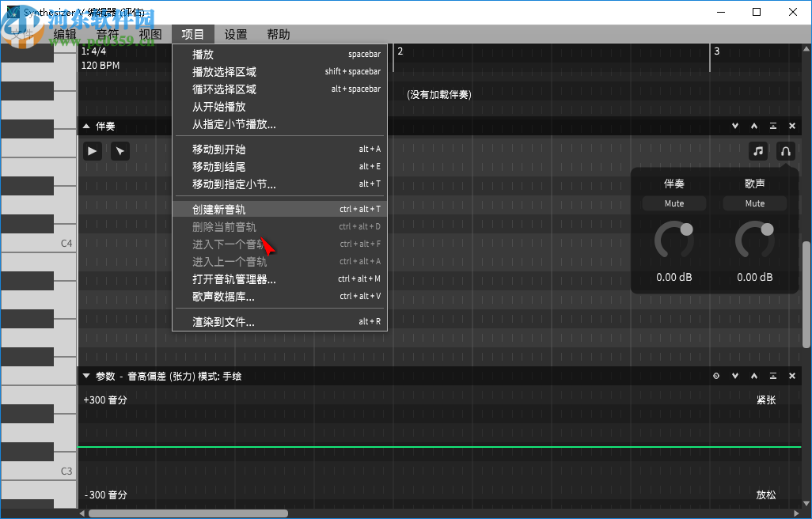Click the play-from-cursor arrow icon
Viewport: 812px width, 519px height.
point(120,150)
